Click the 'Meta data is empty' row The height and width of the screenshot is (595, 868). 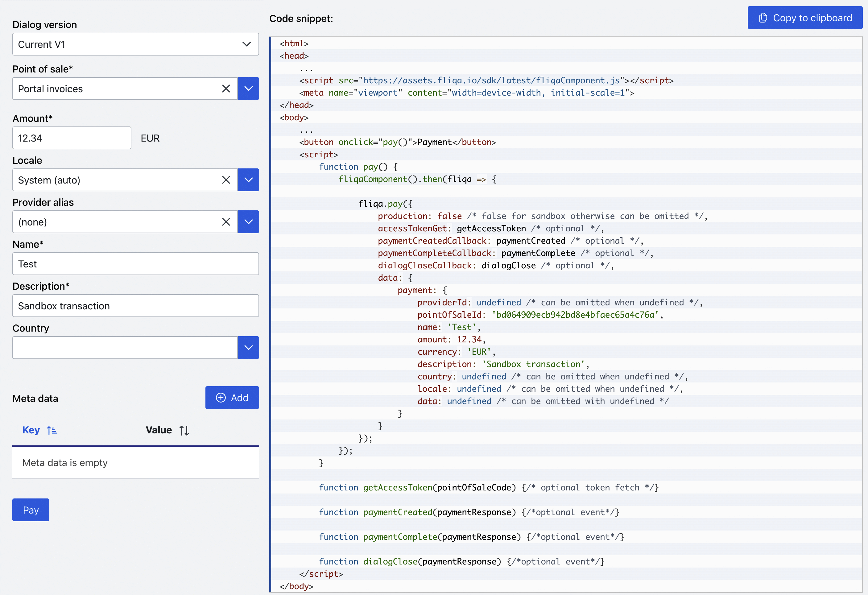(136, 462)
